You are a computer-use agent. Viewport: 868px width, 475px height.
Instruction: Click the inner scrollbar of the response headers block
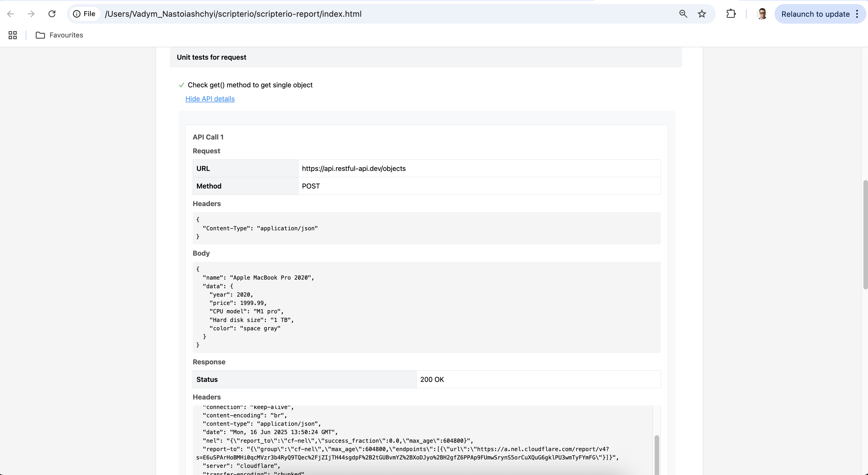[656, 454]
